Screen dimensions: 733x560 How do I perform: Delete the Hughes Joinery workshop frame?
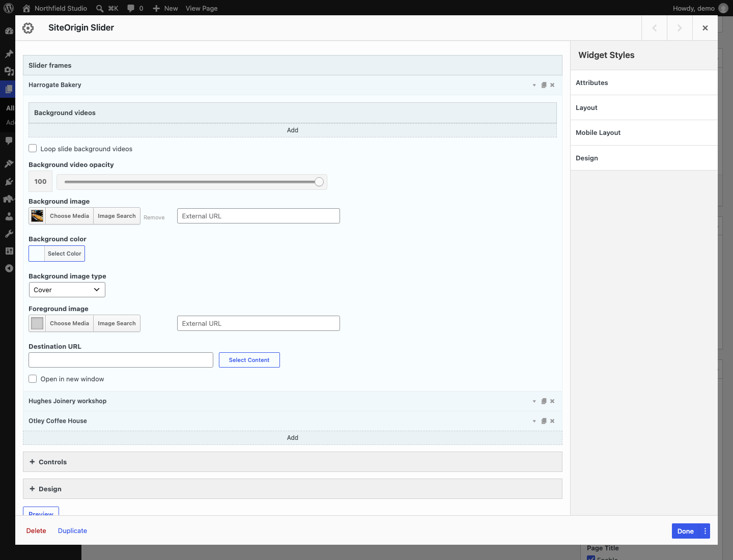pyautogui.click(x=552, y=401)
